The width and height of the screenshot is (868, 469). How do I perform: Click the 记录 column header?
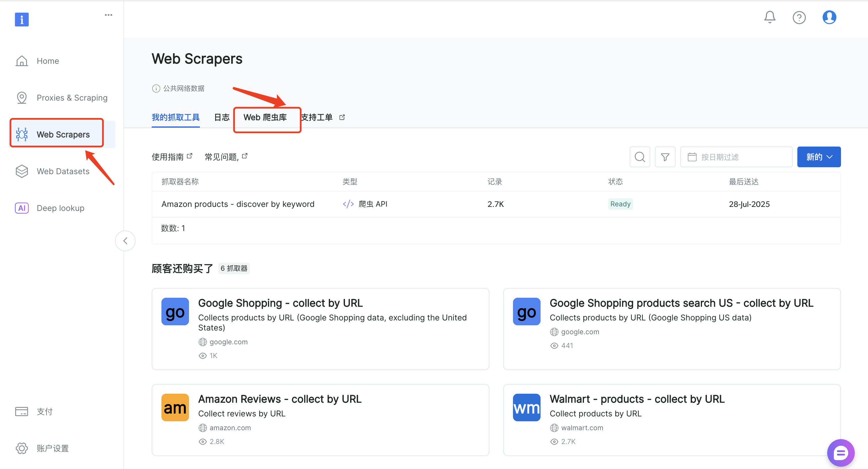pyautogui.click(x=494, y=181)
